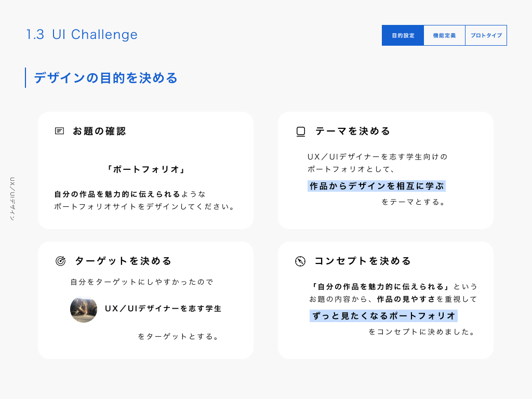
Task: Click the round cat photo thumbnail
Action: tap(84, 309)
